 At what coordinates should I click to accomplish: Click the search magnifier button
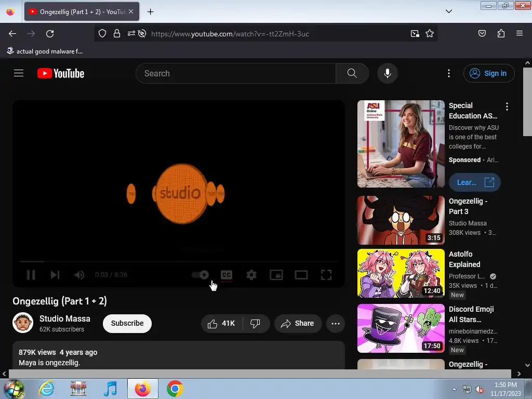(352, 73)
